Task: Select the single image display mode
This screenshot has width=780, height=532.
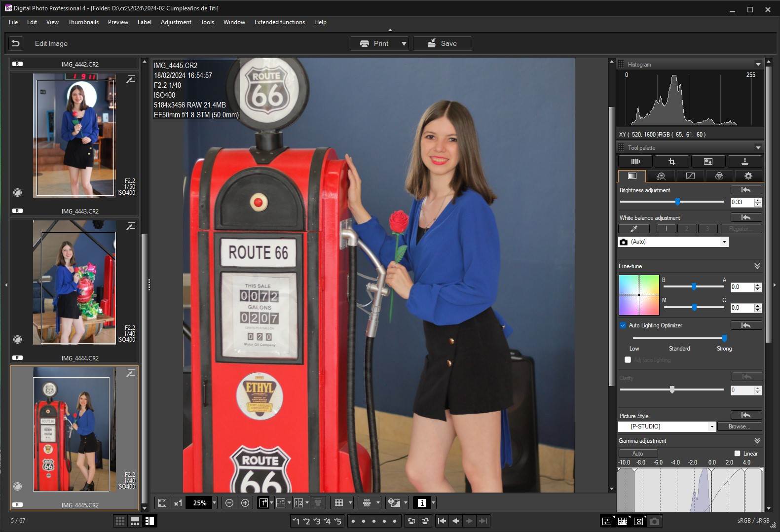Action: (264, 503)
